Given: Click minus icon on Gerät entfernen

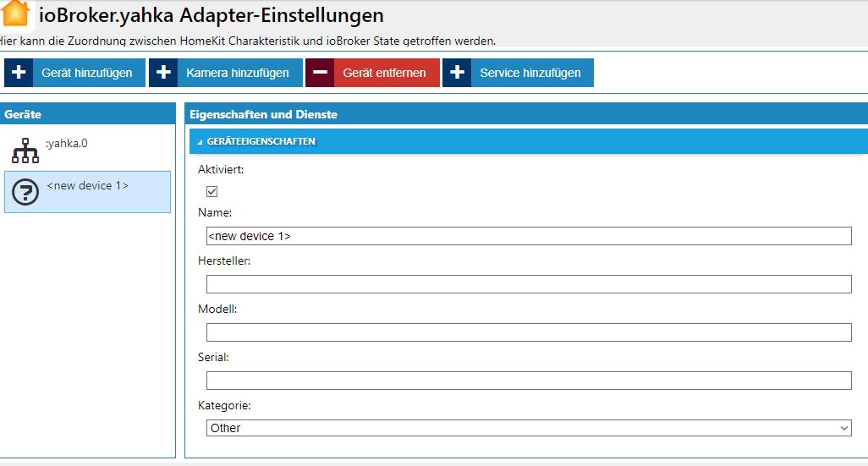Looking at the screenshot, I should pos(320,73).
